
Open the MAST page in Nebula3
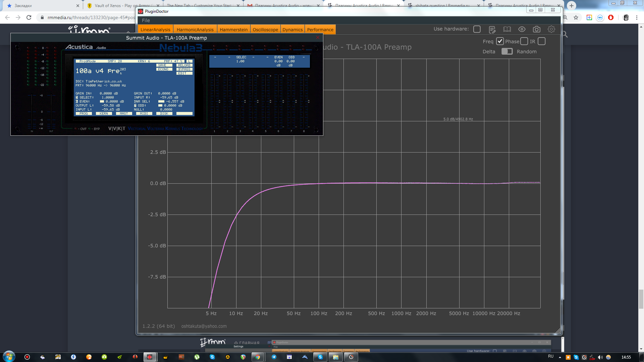click(124, 114)
